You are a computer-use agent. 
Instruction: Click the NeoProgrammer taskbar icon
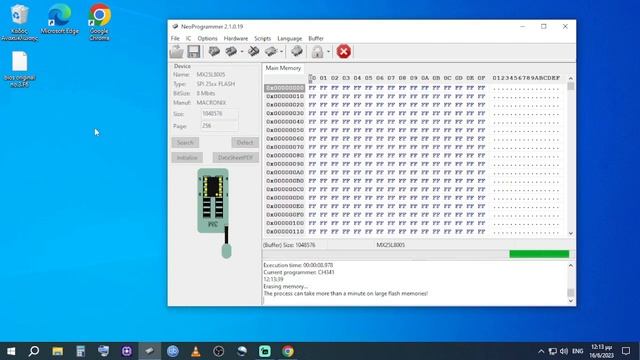pyautogui.click(x=150, y=351)
